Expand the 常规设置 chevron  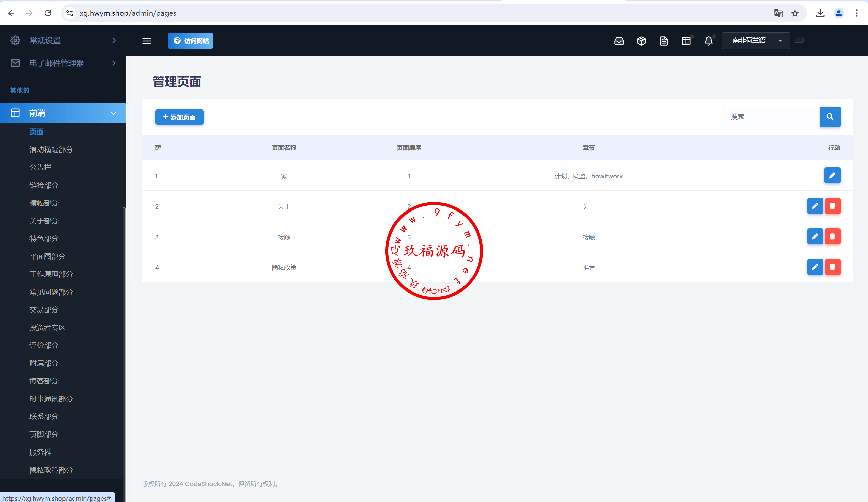(x=114, y=40)
